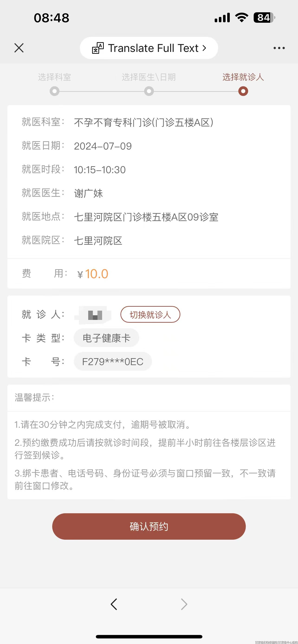The height and width of the screenshot is (644, 298).
Task: Tap the Wi-Fi status icon
Action: click(242, 17)
